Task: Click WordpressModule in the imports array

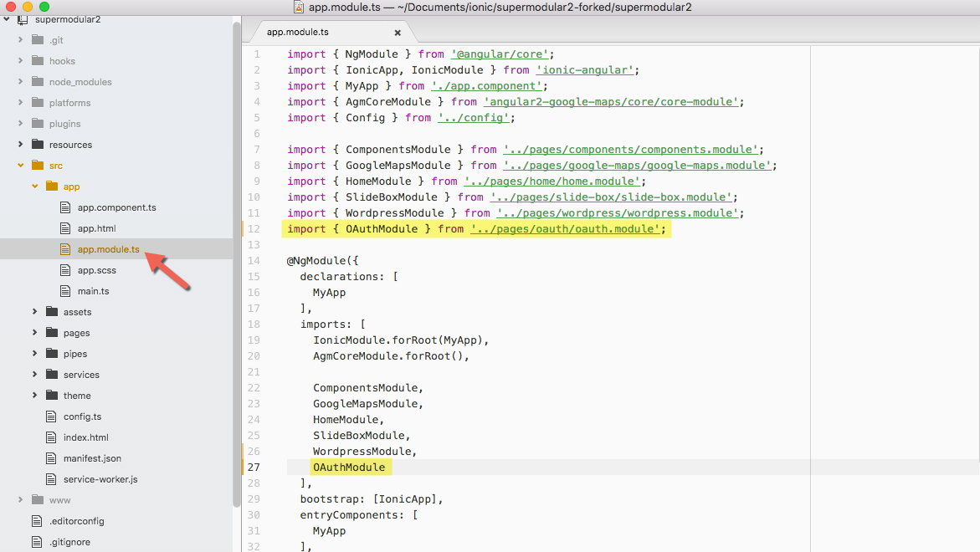Action: (x=362, y=452)
